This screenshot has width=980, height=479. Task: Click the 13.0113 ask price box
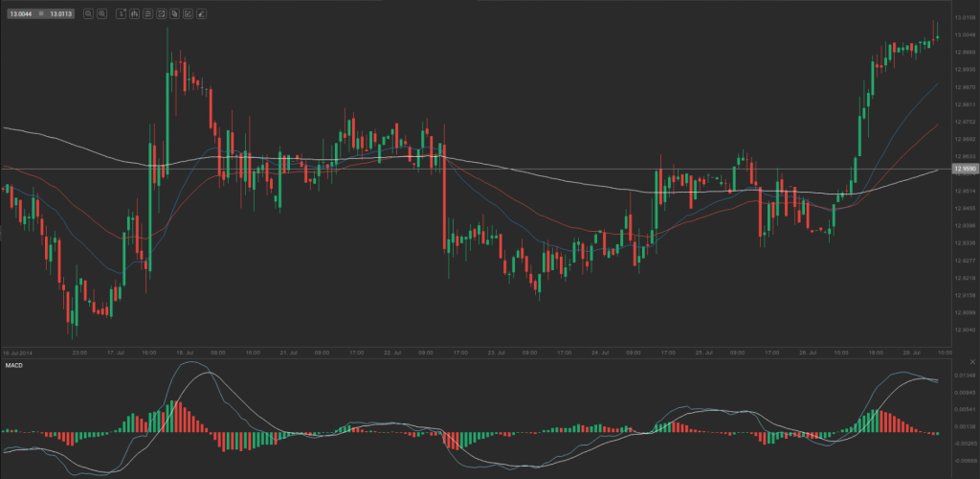tap(61, 14)
